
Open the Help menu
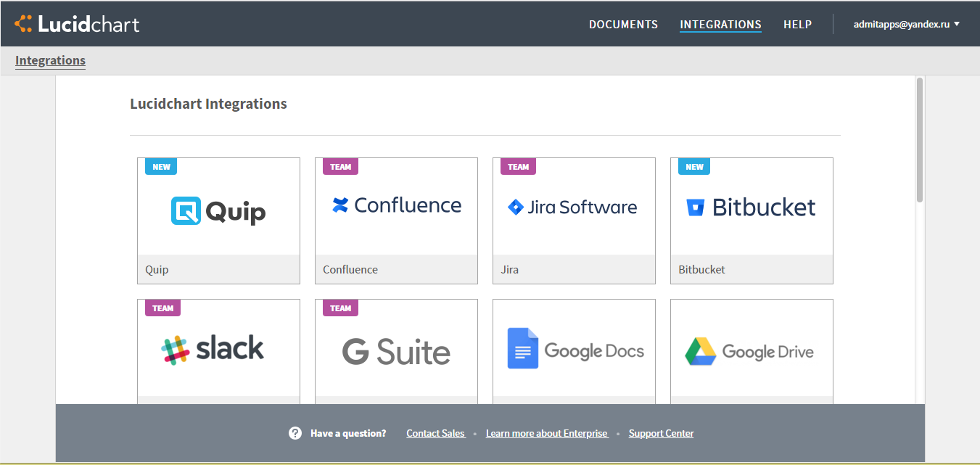pos(797,25)
